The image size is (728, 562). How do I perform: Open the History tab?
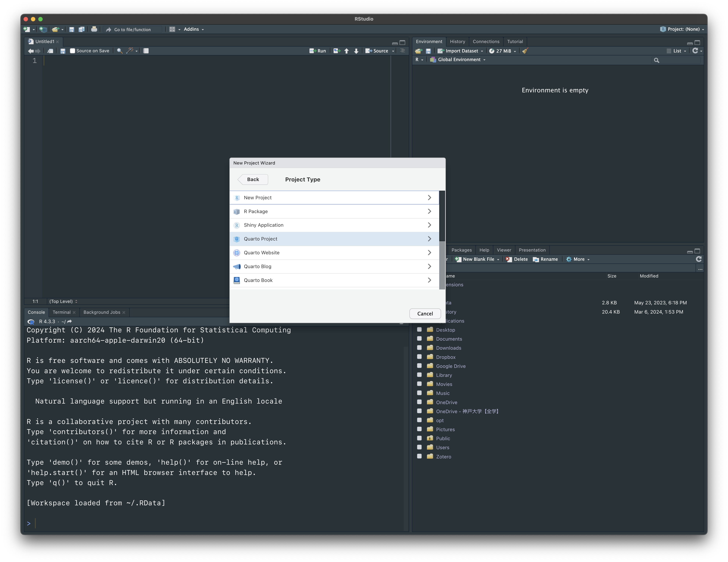[457, 42]
